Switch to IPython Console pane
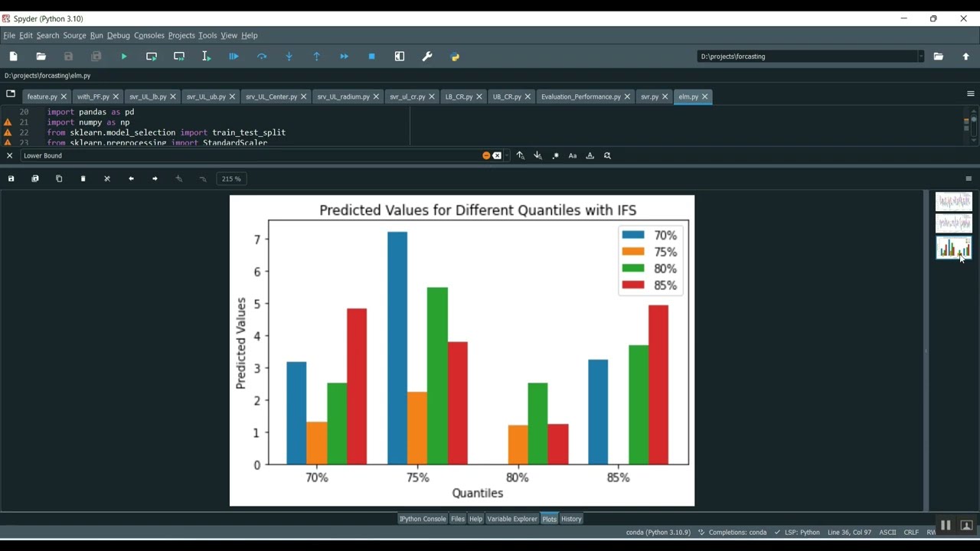The image size is (980, 551). 423,519
